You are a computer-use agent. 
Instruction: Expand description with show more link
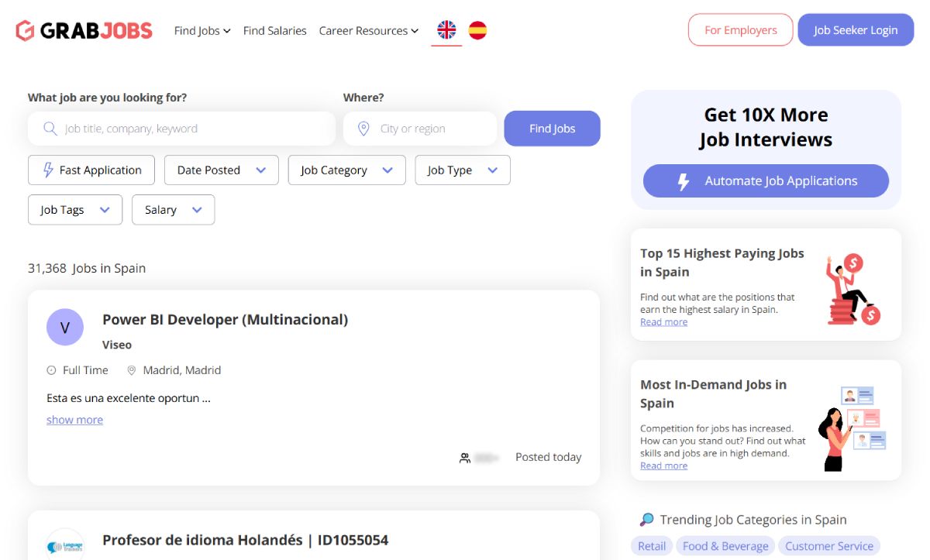(x=74, y=420)
